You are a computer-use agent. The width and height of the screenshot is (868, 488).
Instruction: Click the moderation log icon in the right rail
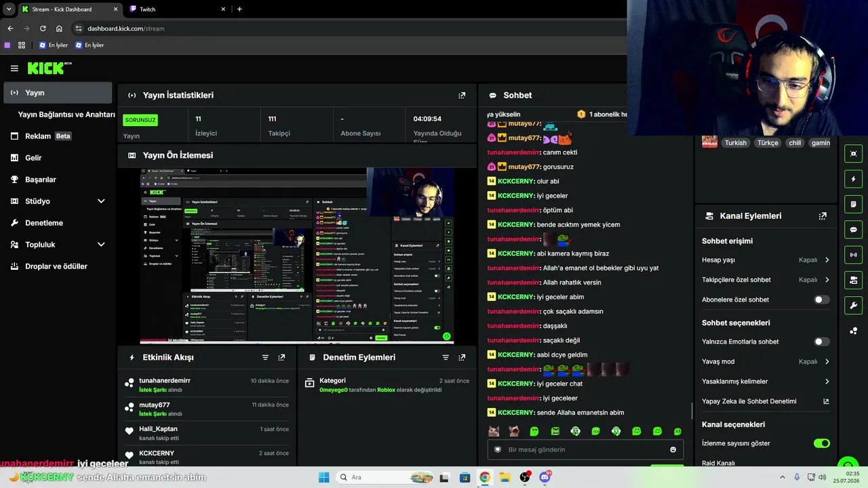853,204
